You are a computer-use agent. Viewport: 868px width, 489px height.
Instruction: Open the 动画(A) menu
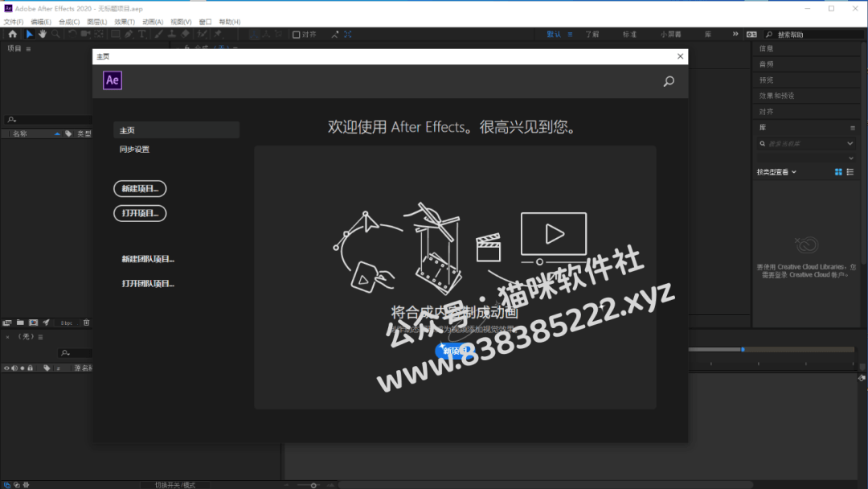click(x=153, y=23)
